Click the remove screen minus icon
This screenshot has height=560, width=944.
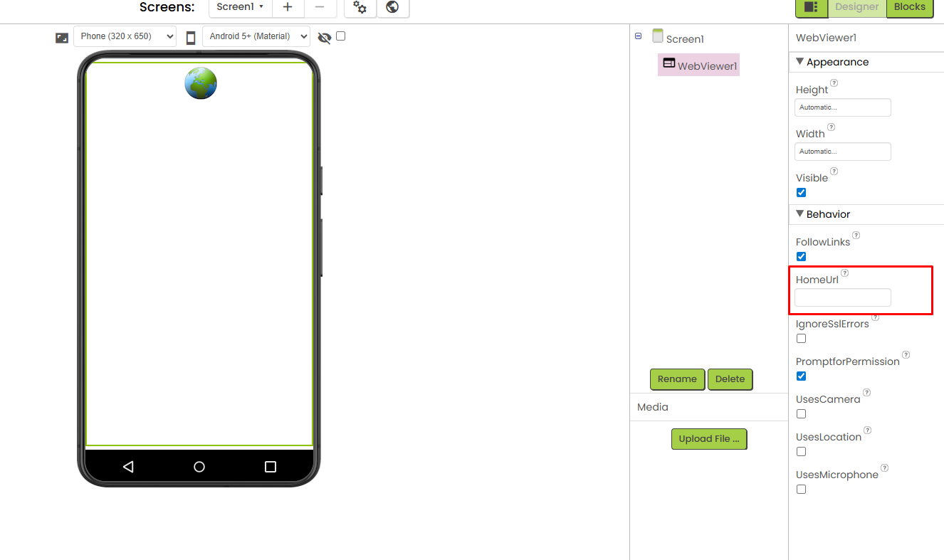click(320, 7)
